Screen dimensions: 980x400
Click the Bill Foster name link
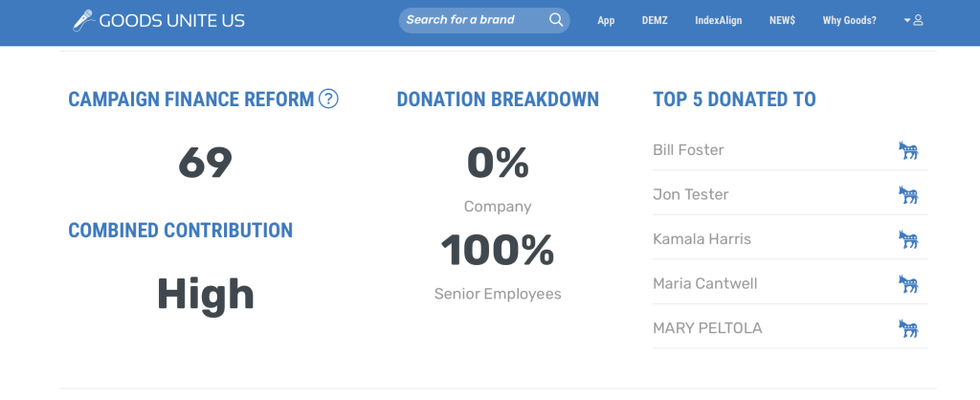(x=688, y=150)
